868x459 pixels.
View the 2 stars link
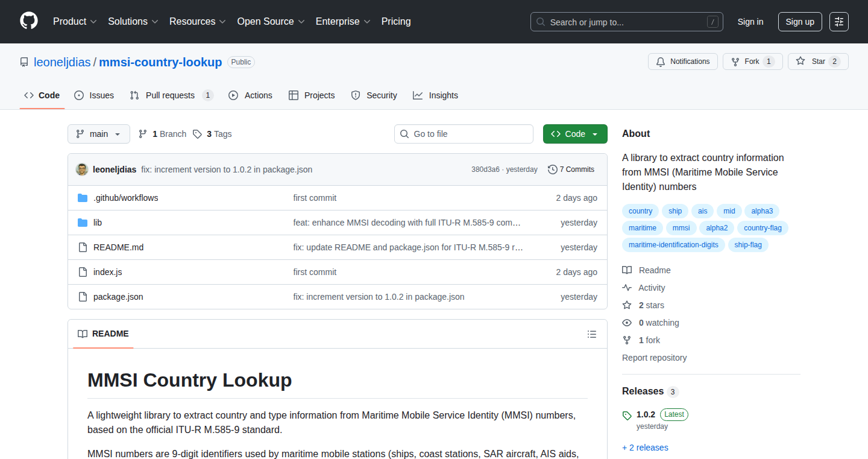coord(643,305)
